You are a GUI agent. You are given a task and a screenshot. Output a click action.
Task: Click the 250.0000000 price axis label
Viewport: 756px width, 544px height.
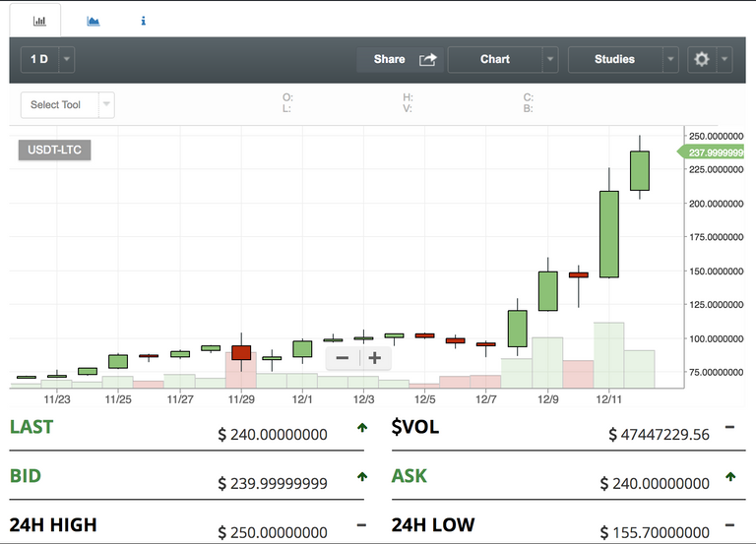716,136
